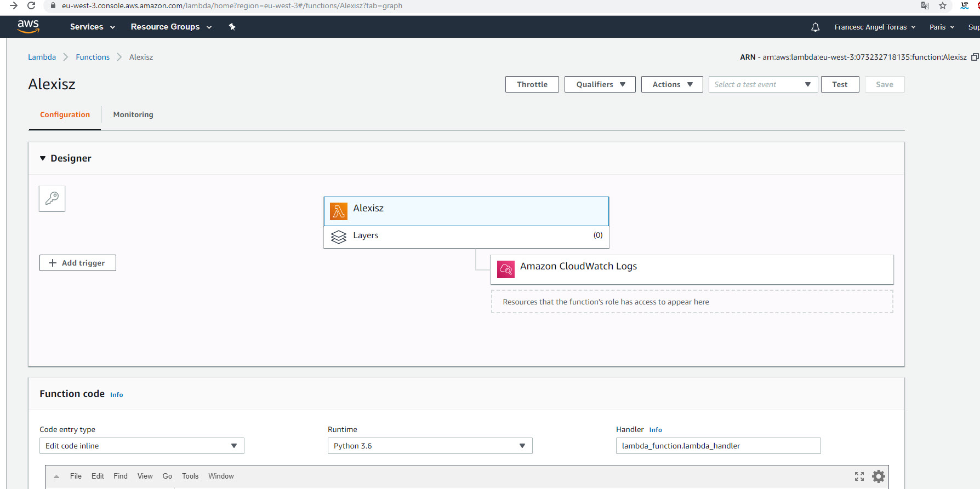Image resolution: width=980 pixels, height=489 pixels.
Task: Click the Handler input field
Action: click(719, 446)
